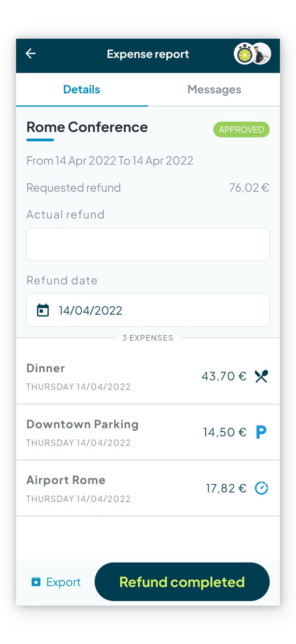Select the Parking "P" icon next to Downtown Parking

[x=261, y=432]
